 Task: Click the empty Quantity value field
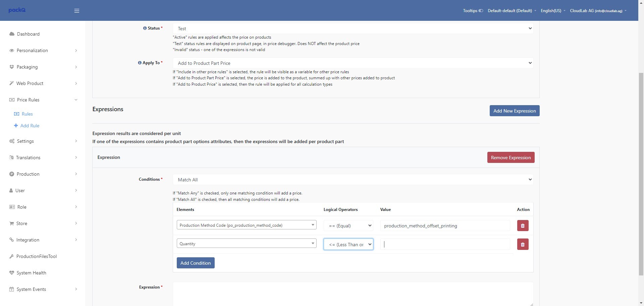[445, 244]
